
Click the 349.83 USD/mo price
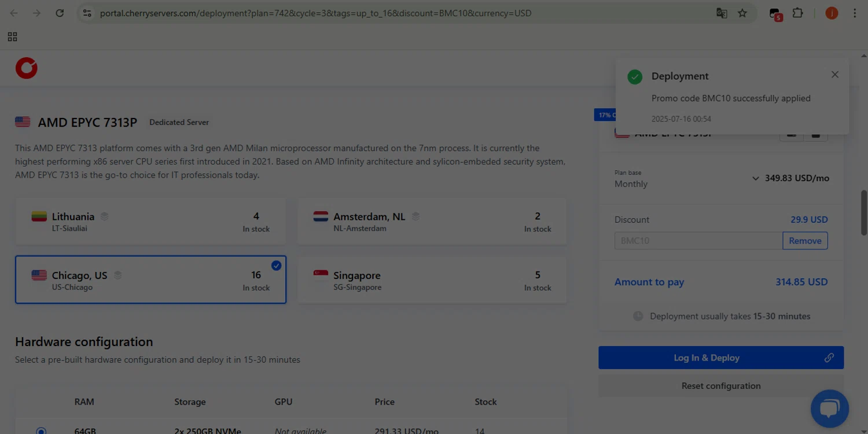coord(797,178)
